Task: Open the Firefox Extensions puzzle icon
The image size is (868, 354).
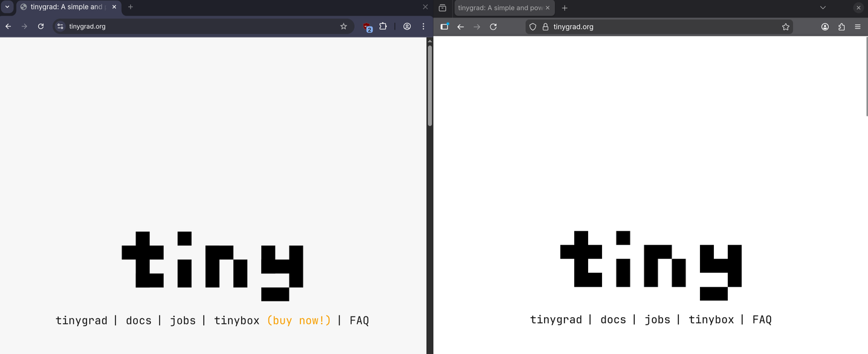Action: pyautogui.click(x=841, y=27)
